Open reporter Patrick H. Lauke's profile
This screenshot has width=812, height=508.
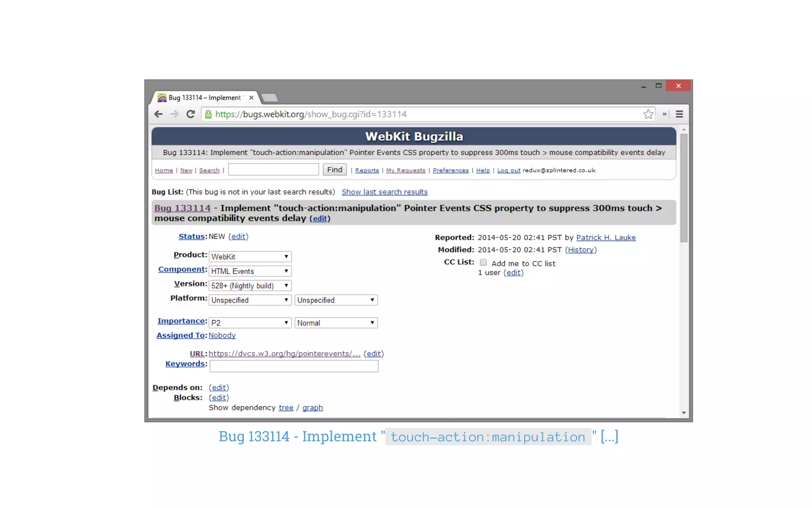click(606, 238)
